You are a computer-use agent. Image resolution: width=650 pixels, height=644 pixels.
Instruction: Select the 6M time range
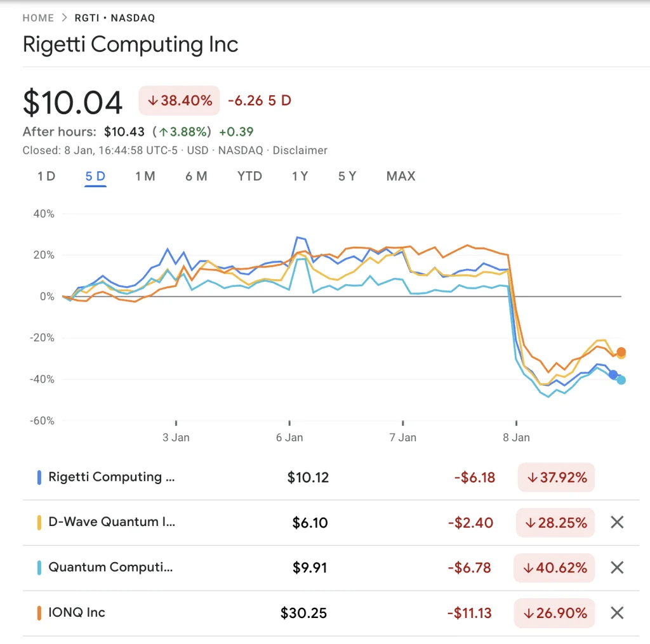coord(196,176)
